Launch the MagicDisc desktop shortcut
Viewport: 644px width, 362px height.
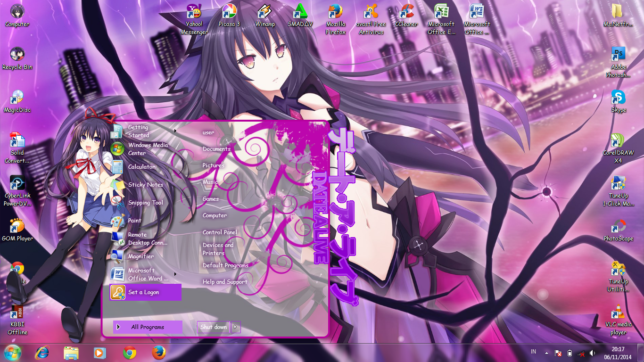17,101
